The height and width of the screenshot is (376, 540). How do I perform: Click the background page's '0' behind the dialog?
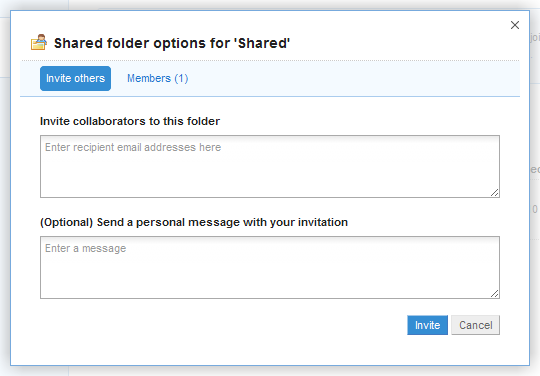534,209
